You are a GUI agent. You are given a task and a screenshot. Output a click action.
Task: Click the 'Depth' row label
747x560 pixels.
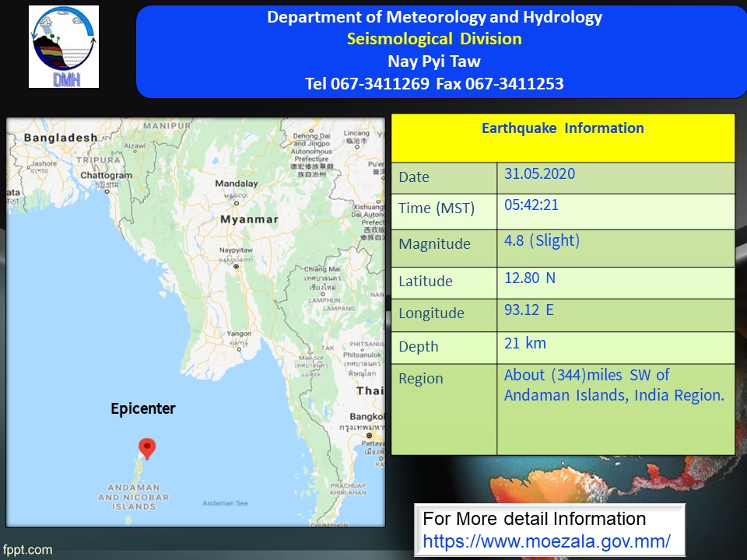tap(419, 347)
